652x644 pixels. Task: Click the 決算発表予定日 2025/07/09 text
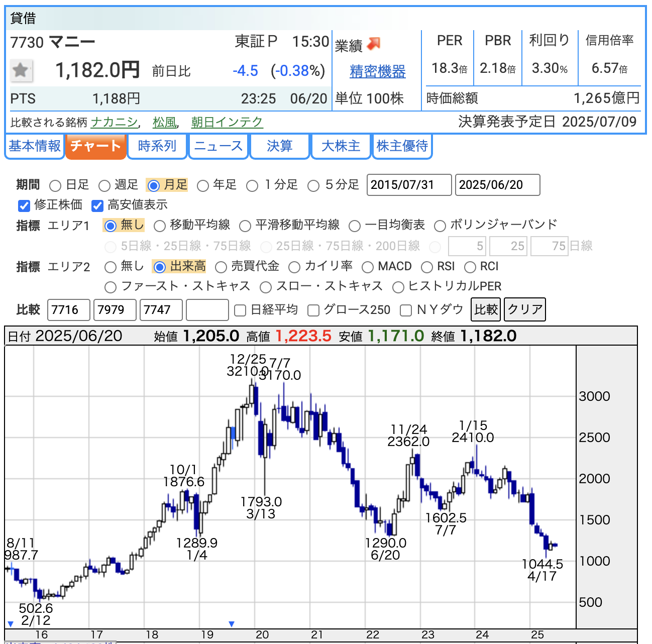tap(548, 122)
